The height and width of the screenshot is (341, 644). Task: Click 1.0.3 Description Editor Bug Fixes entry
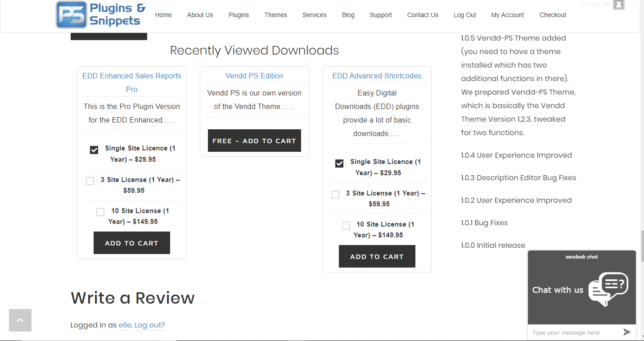pyautogui.click(x=518, y=177)
